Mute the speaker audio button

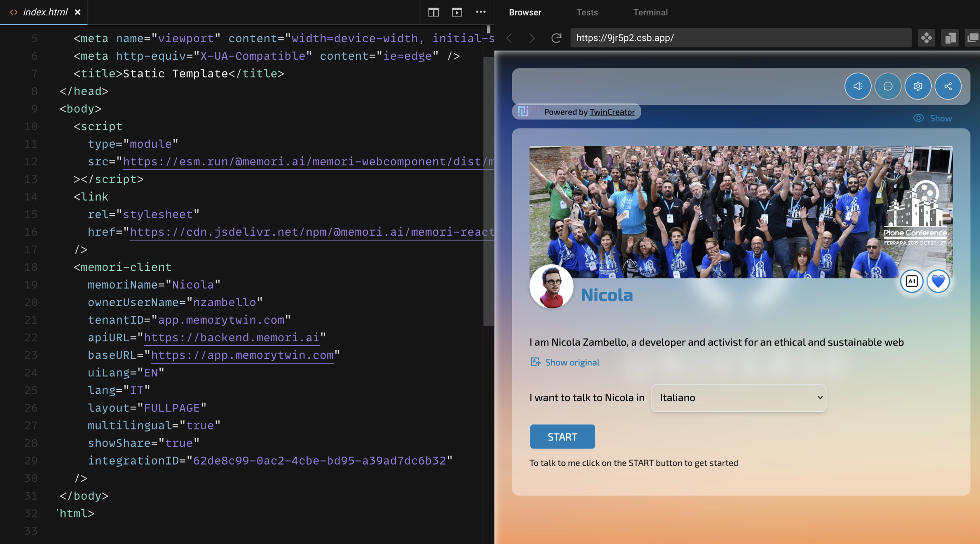pyautogui.click(x=858, y=86)
